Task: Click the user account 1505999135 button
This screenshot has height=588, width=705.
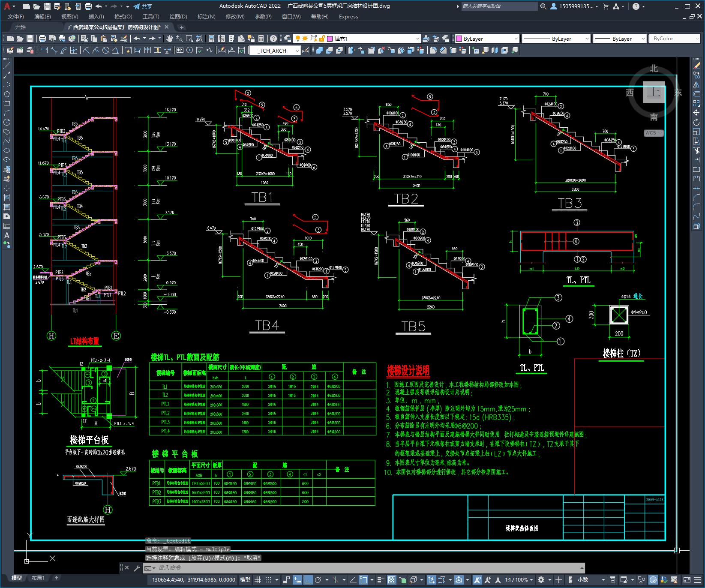Action: 574,6
